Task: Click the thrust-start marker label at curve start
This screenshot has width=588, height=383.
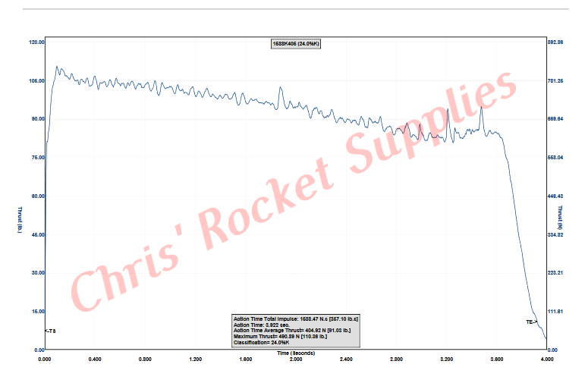Action: [x=50, y=331]
